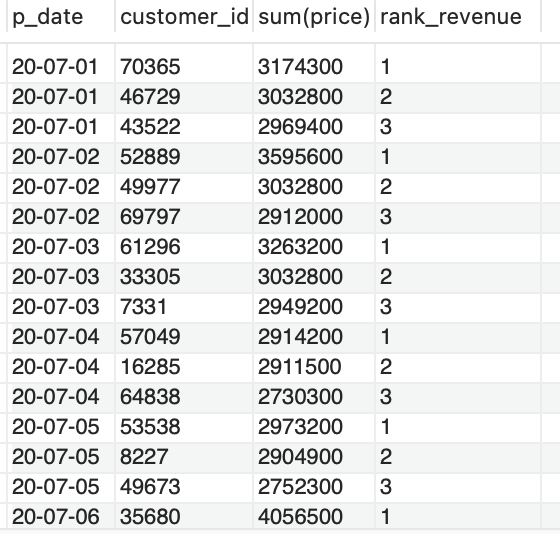Click the cell showing 3263200
The width and height of the screenshot is (560, 534).
click(x=314, y=247)
